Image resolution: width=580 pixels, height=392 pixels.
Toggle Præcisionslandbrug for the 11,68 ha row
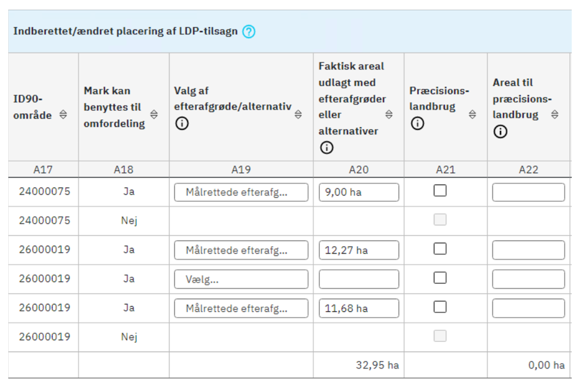click(x=439, y=307)
